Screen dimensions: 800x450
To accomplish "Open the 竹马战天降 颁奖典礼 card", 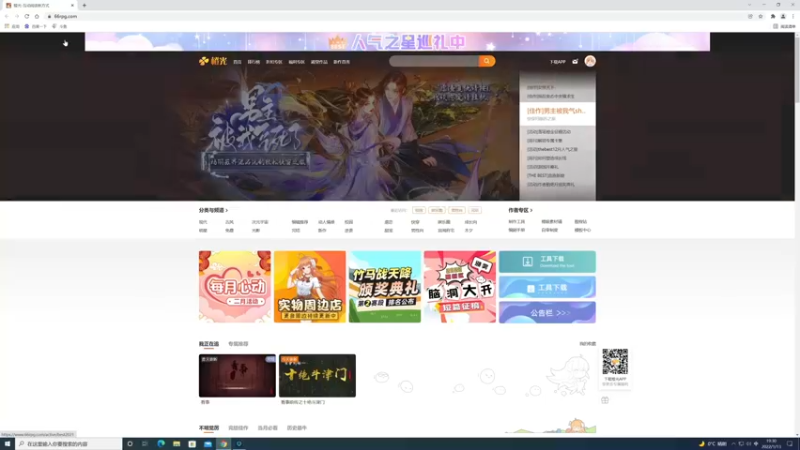I will tap(385, 287).
